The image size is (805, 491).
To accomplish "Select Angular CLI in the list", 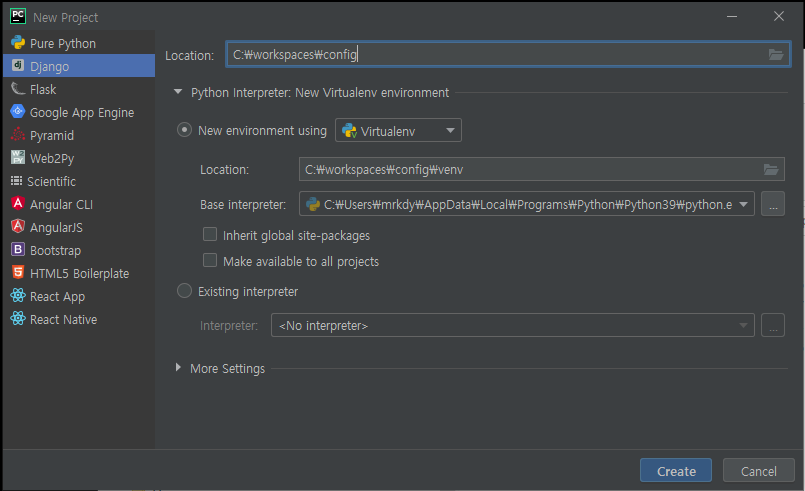I will pyautogui.click(x=79, y=204).
